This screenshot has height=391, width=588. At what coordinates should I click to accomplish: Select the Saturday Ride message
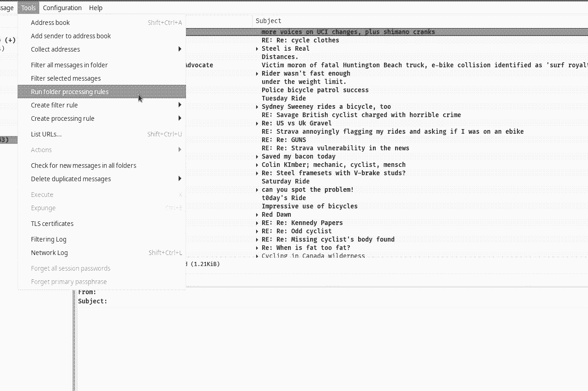point(286,181)
